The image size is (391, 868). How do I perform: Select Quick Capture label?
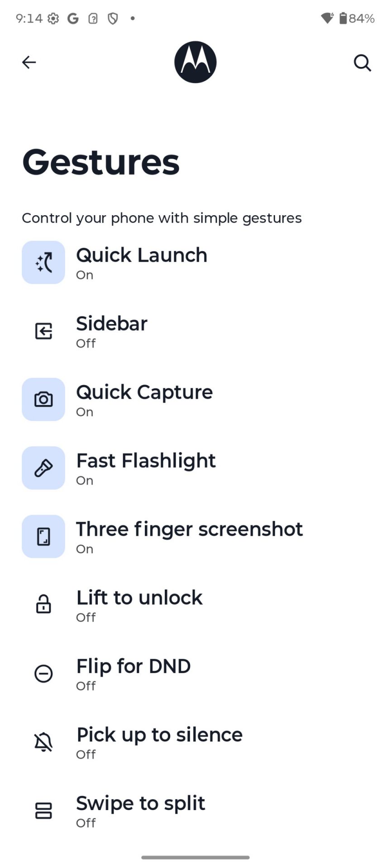(144, 392)
